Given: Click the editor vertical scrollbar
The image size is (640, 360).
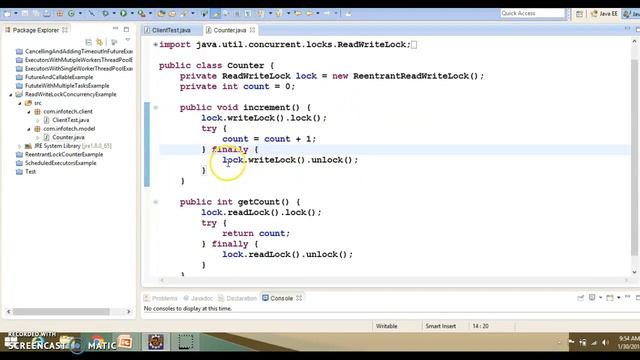Looking at the screenshot, I should click(634, 158).
